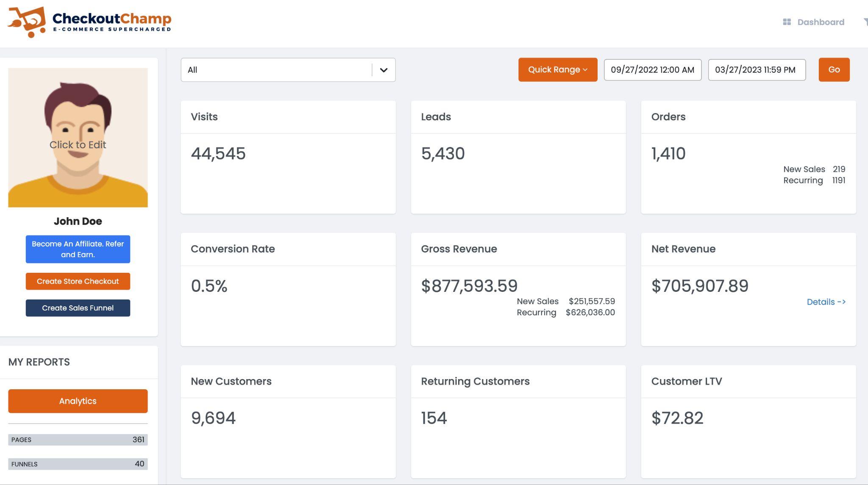Viewport: 868px width, 485px height.
Task: Click Create Store Checkout button
Action: click(78, 281)
